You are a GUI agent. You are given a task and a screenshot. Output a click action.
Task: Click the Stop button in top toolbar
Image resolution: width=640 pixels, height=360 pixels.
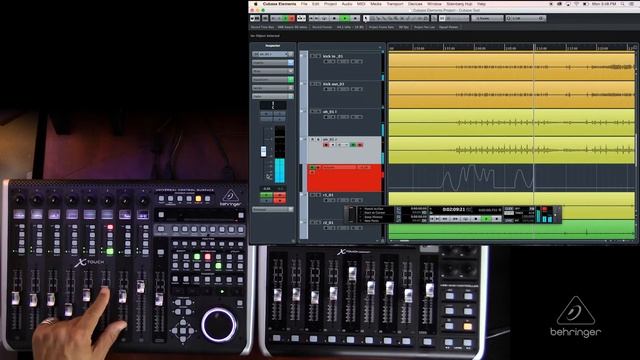[334, 18]
